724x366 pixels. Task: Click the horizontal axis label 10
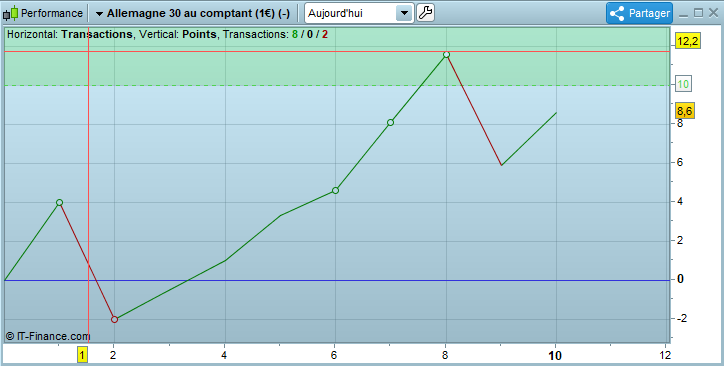[555, 355]
